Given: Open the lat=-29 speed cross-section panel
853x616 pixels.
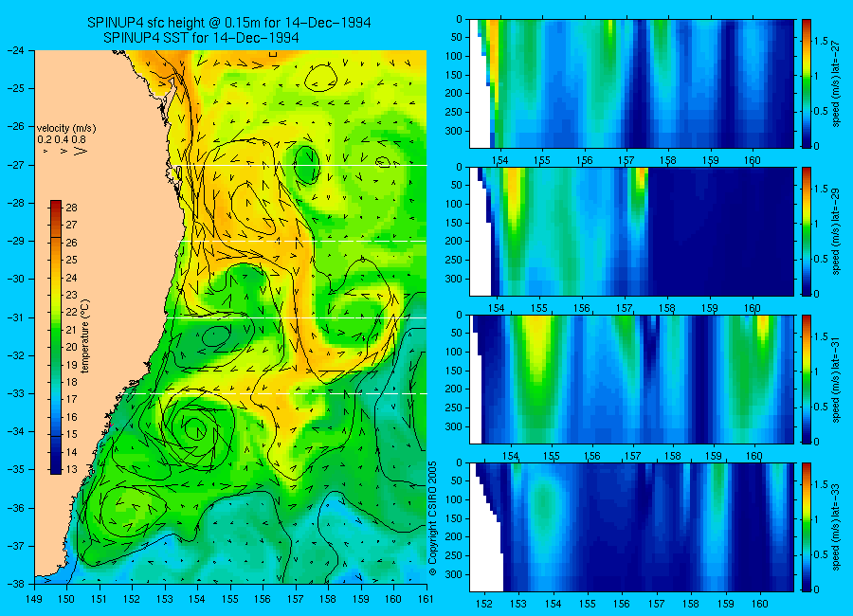Looking at the screenshot, I should 631,231.
